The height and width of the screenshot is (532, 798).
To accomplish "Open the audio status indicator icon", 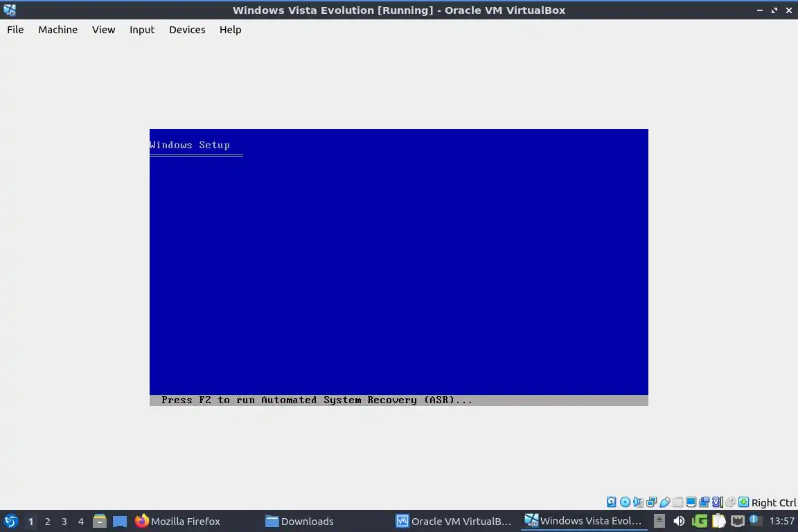I will (638, 502).
